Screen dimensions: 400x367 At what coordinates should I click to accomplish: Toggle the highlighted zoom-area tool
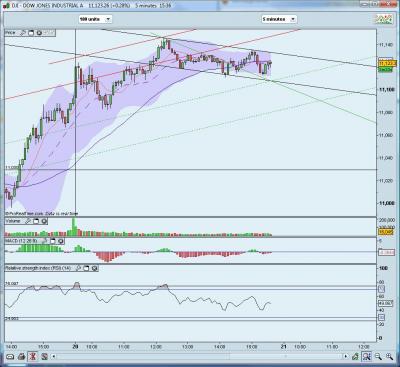(367, 357)
